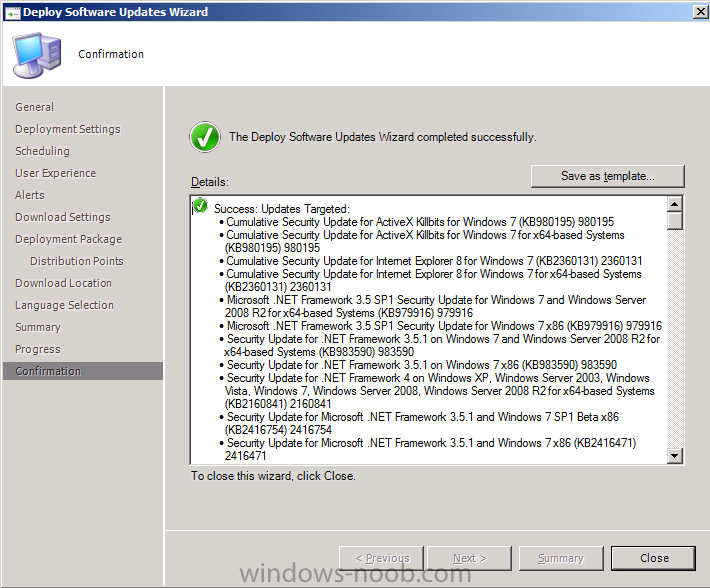Close the wizard with the X button
The width and height of the screenshot is (710, 588).
click(701, 11)
